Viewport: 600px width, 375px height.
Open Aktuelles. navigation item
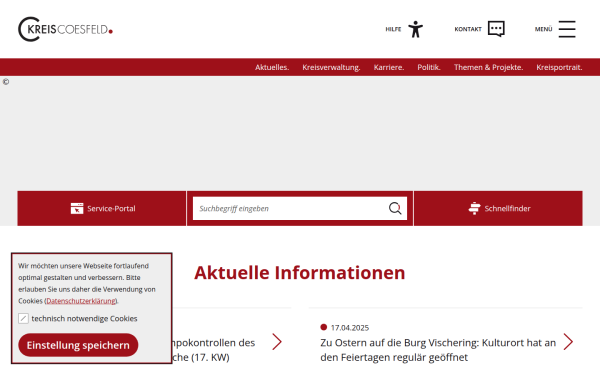[x=272, y=67]
